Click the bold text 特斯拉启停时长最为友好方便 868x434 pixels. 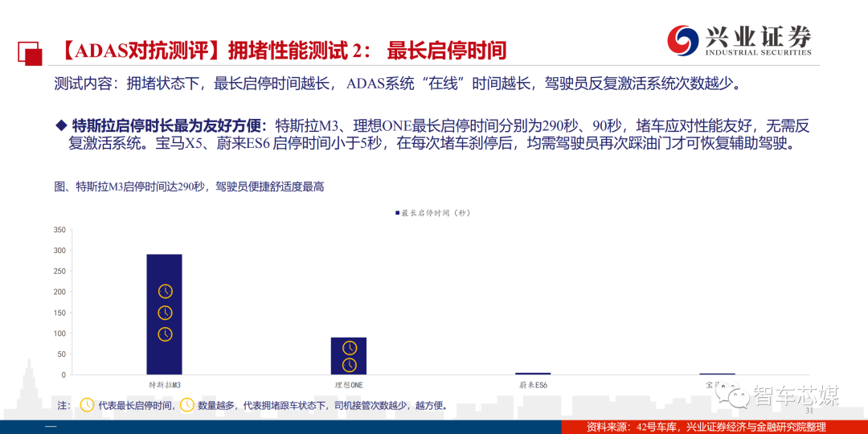tap(168, 124)
